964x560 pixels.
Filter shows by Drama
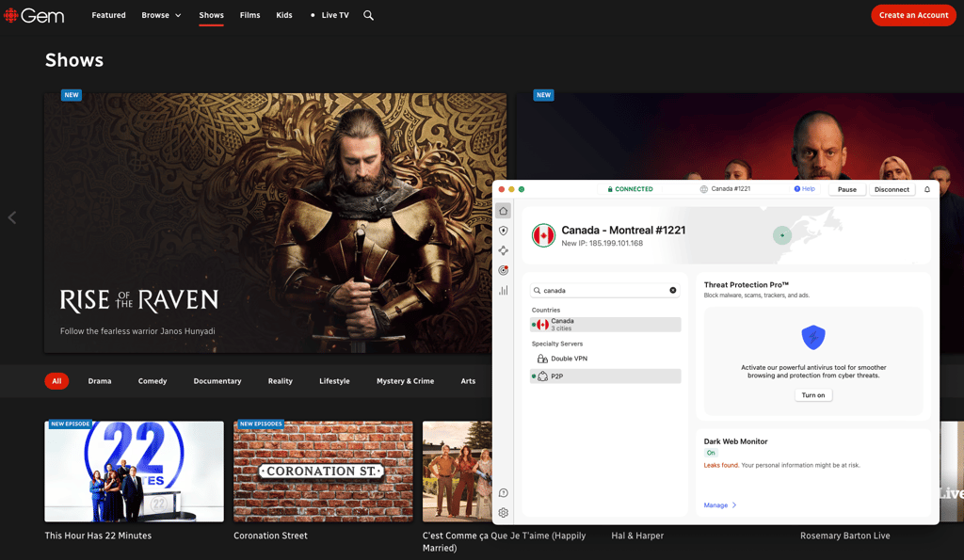tap(100, 381)
